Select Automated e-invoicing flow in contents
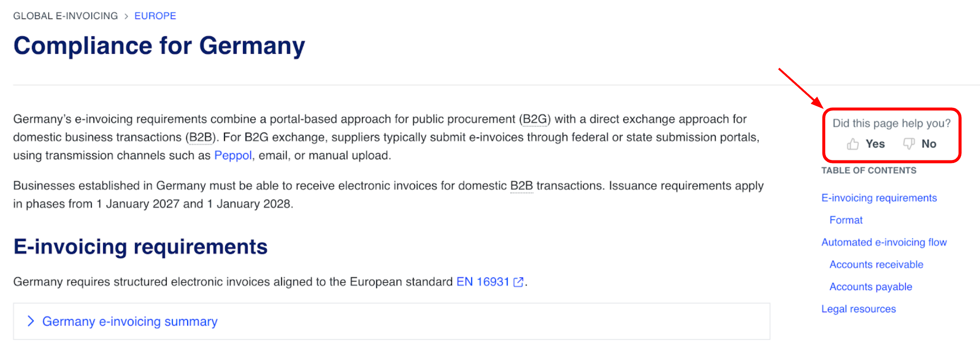The height and width of the screenshot is (350, 980). click(884, 242)
